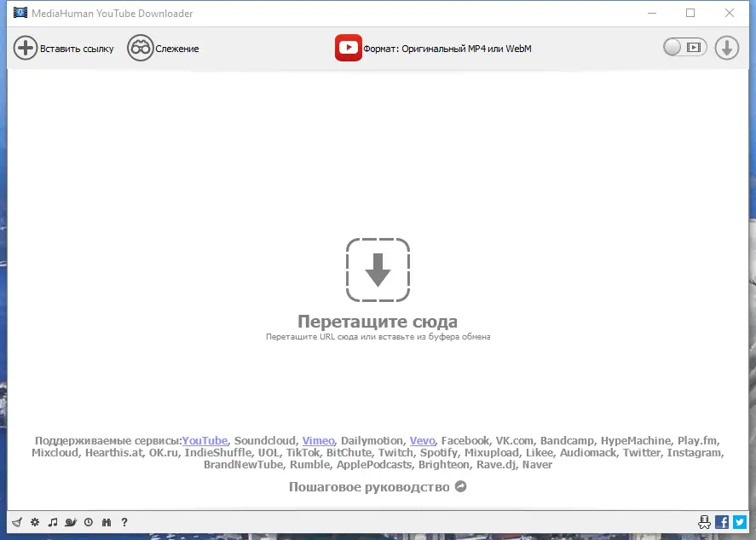Image resolution: width=756 pixels, height=540 pixels.
Task: Open settings via the gear icon
Action: (34, 521)
